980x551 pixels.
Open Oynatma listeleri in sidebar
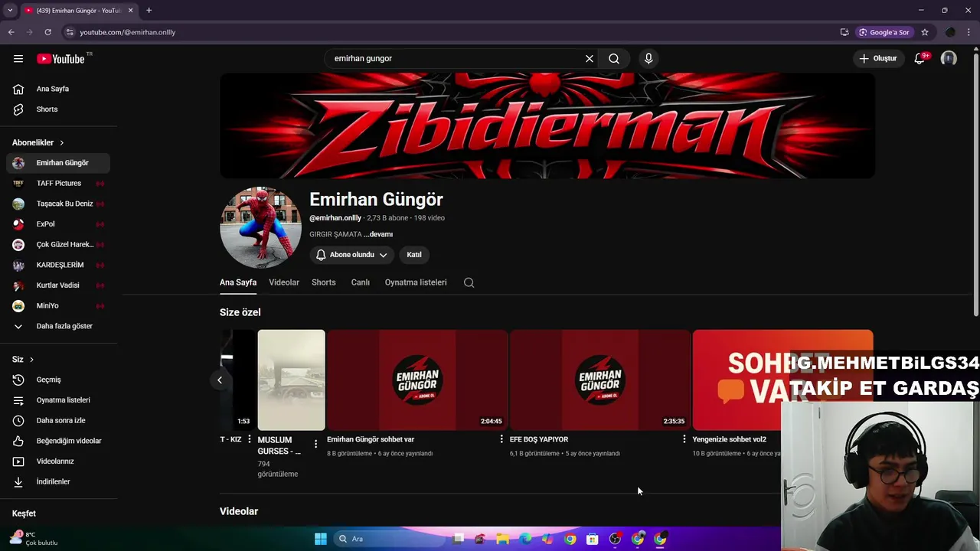click(x=58, y=400)
